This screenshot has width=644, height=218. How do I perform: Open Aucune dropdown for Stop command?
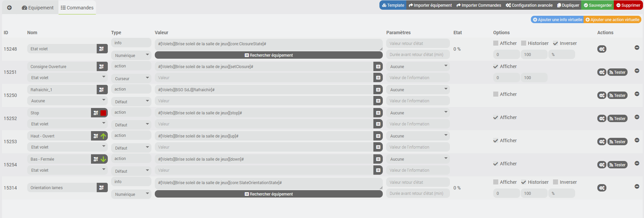pyautogui.click(x=418, y=113)
